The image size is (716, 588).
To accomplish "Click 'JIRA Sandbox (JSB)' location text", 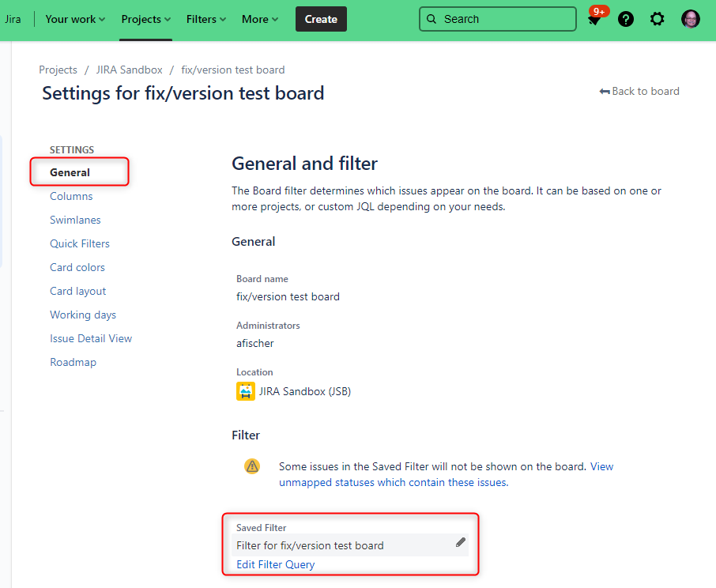I will point(305,391).
